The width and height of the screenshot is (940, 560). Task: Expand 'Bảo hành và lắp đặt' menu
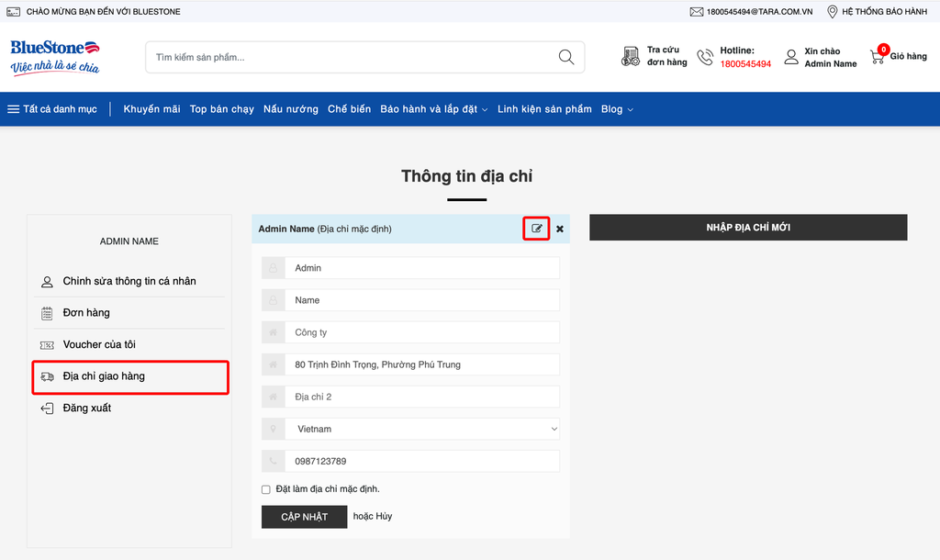tap(433, 109)
